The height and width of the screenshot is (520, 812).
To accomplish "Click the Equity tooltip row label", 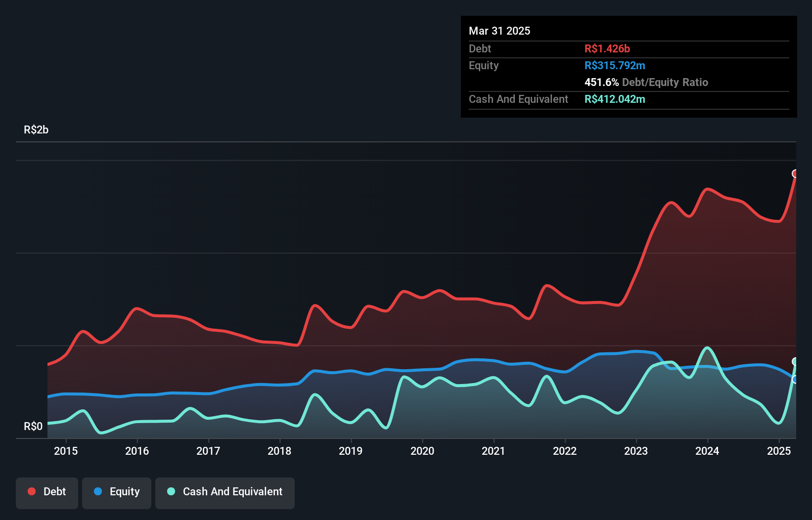I will (x=484, y=65).
